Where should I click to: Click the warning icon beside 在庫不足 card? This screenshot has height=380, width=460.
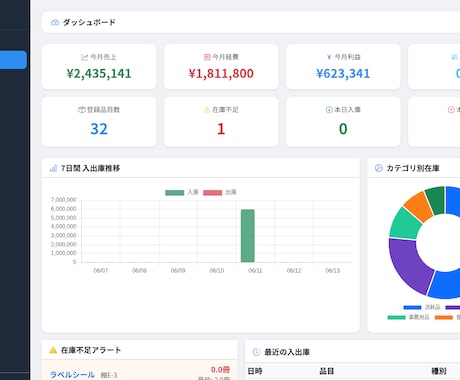[207, 110]
